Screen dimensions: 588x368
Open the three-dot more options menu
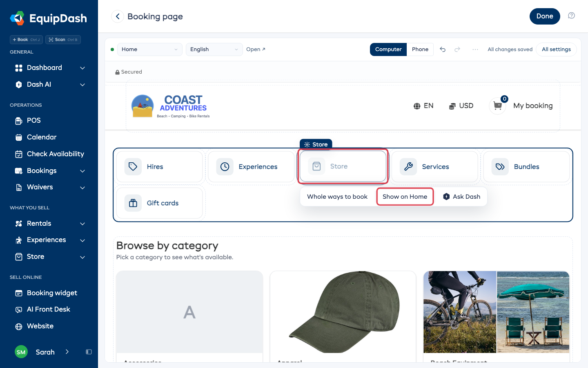click(x=475, y=49)
